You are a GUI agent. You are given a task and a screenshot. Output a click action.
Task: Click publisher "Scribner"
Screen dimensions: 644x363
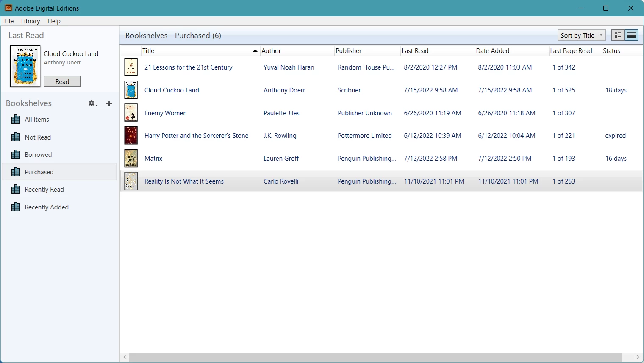(x=349, y=90)
